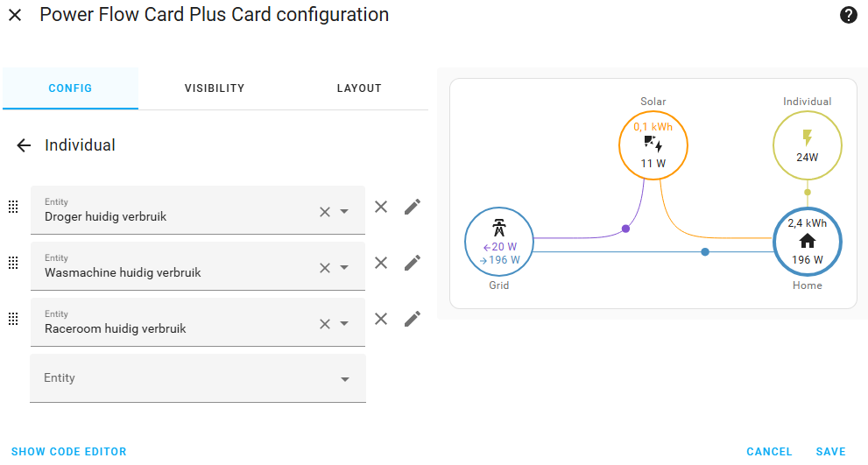Open pencil editor for Raceroom huidig verbruik

[413, 319]
